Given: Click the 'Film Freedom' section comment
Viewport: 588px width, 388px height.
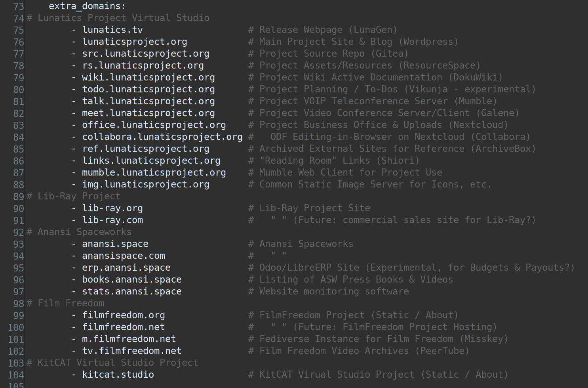Looking at the screenshot, I should point(71,304).
